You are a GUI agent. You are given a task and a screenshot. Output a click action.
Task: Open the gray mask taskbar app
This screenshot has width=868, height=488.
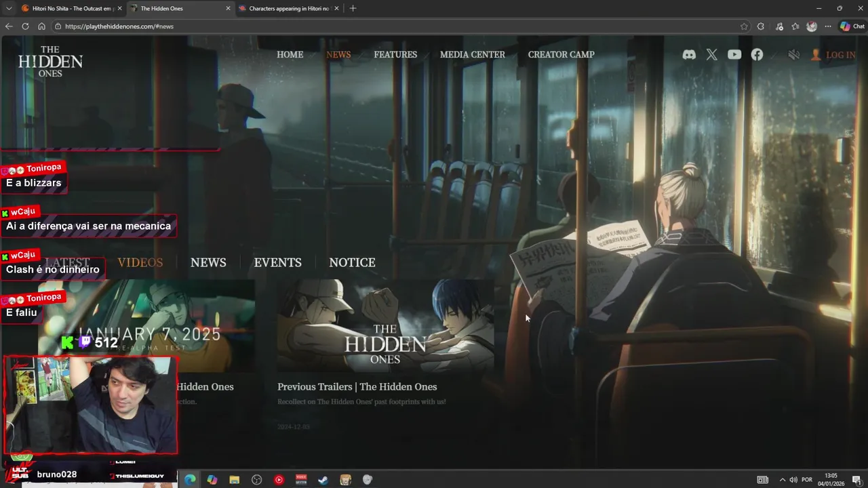click(x=368, y=480)
